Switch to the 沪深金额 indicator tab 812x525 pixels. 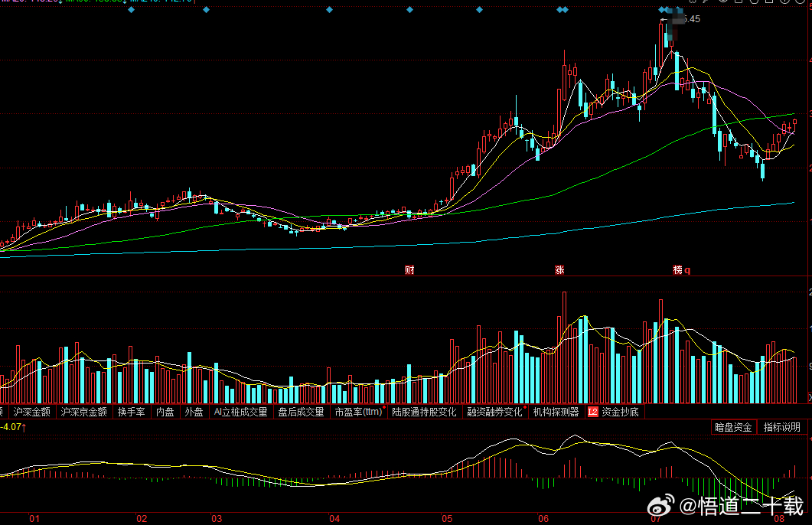click(x=31, y=412)
